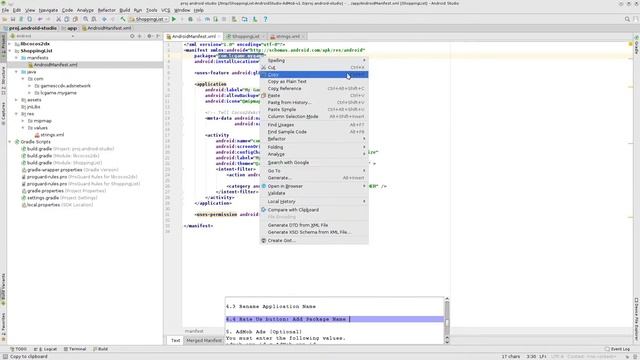Click the Make Project hammer icon
This screenshot has height=360, width=640.
pos(122,19)
